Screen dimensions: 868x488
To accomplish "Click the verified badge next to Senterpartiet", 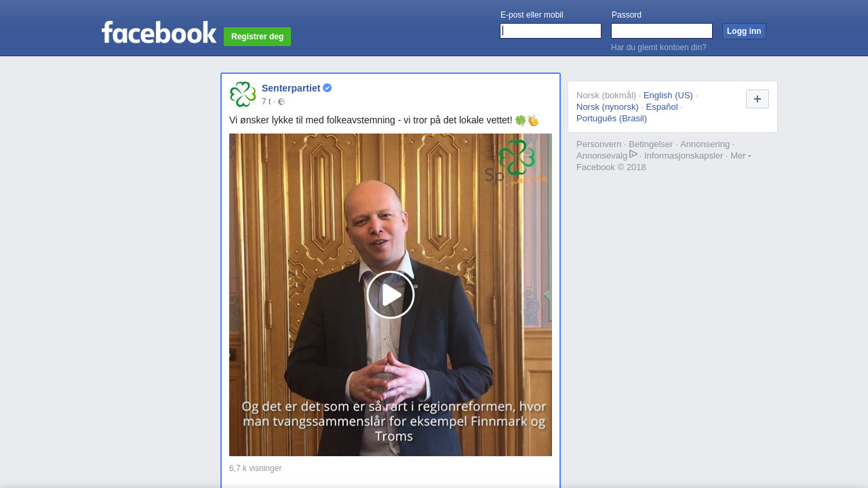I will coord(327,88).
